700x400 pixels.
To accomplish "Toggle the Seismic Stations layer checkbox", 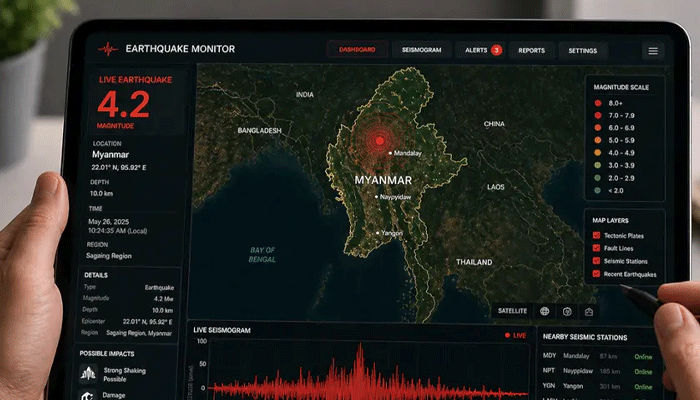I will click(x=596, y=261).
